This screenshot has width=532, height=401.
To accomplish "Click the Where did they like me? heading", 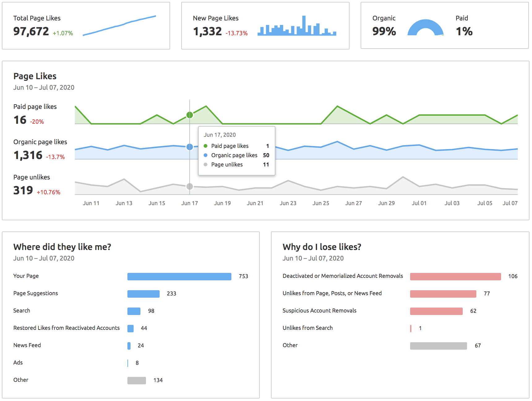I will coord(62,247).
